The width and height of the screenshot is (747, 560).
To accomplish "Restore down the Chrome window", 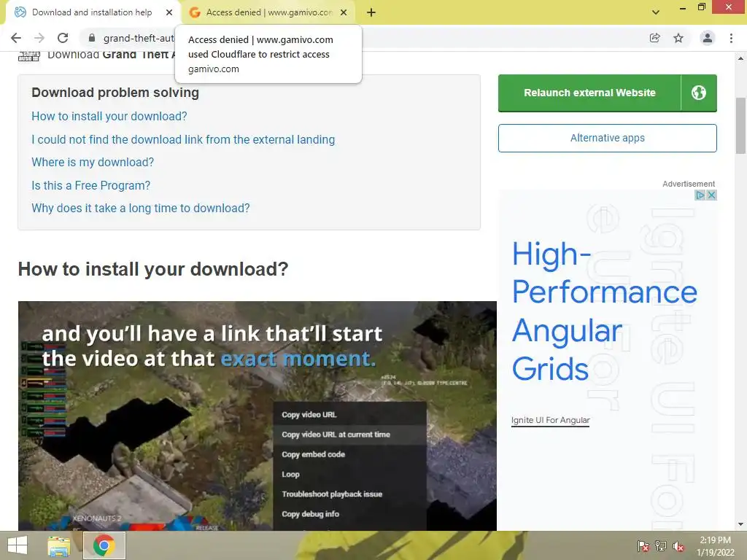I will [x=701, y=7].
